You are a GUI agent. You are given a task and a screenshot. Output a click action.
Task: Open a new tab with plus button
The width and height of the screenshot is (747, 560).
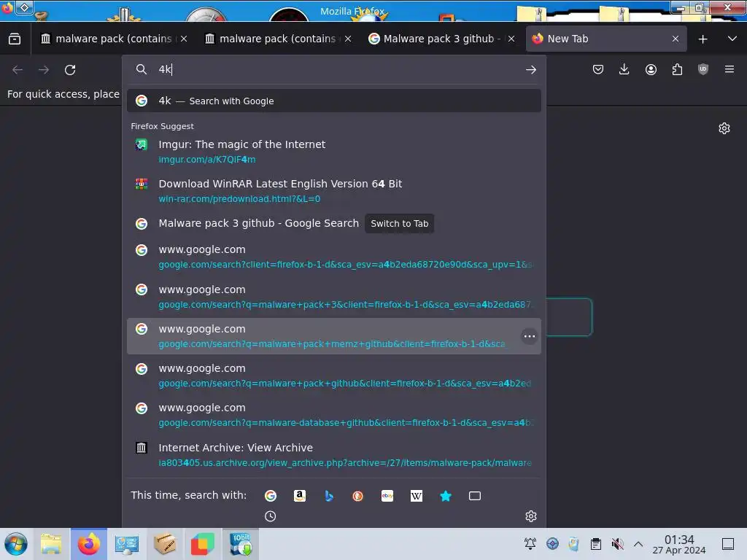click(703, 39)
